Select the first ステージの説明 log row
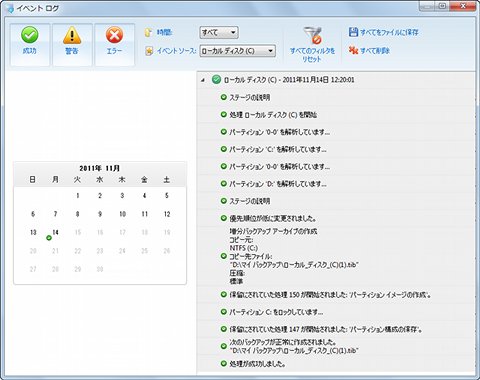Screen dimensions: 480x380 pos(336,97)
